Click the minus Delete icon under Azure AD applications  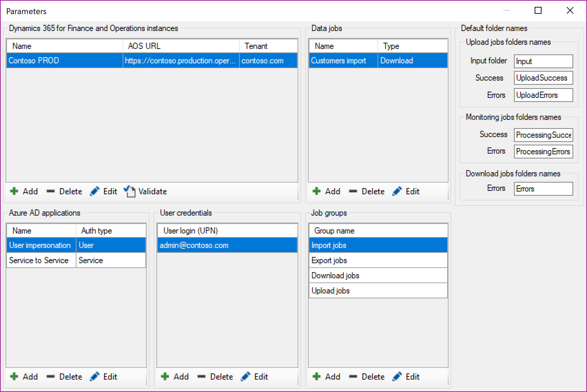pos(51,376)
